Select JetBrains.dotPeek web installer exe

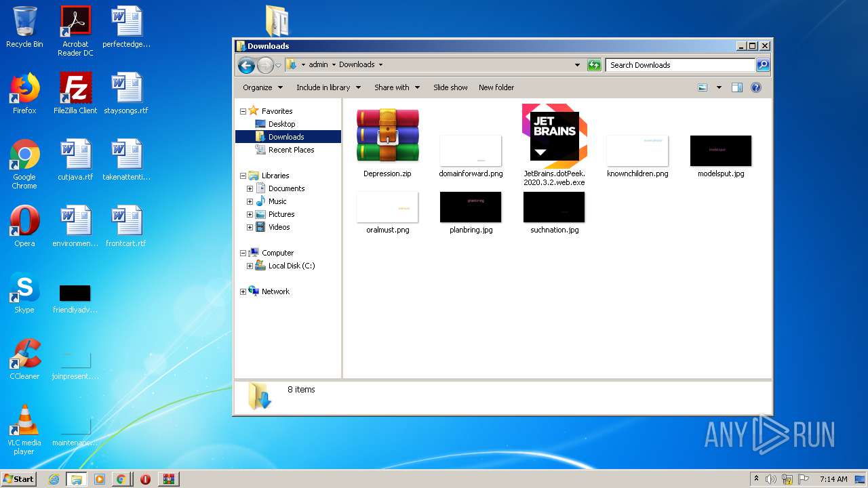click(x=554, y=145)
